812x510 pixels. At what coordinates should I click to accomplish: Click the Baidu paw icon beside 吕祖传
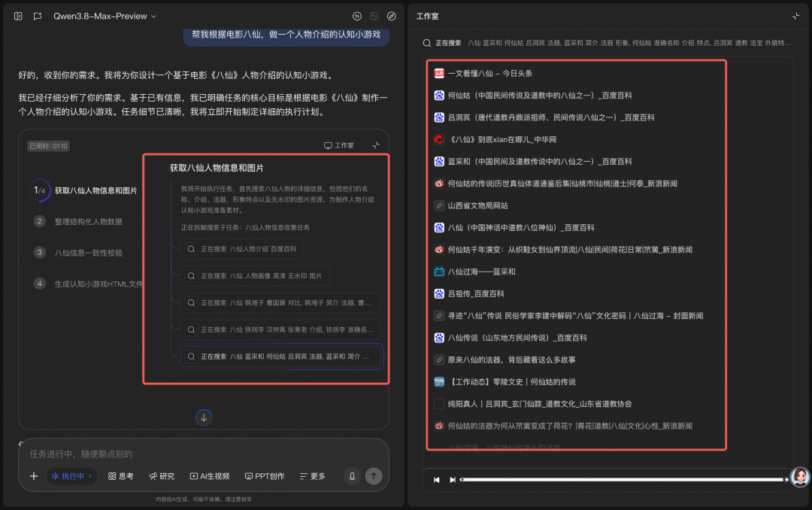coord(439,294)
